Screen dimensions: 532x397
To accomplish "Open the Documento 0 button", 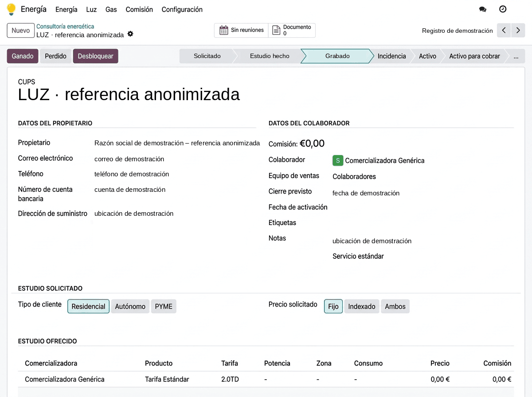I will pos(292,30).
